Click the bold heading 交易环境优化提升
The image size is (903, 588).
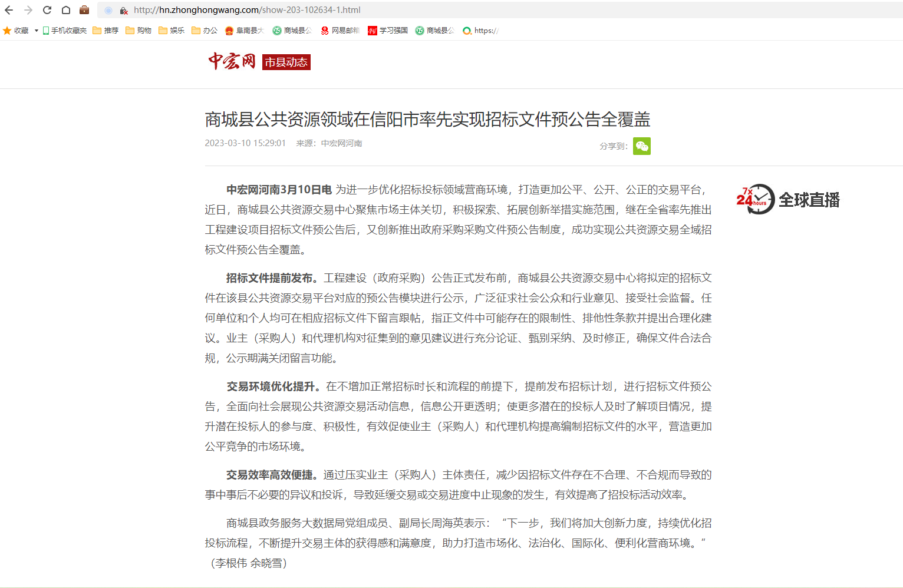(x=275, y=387)
